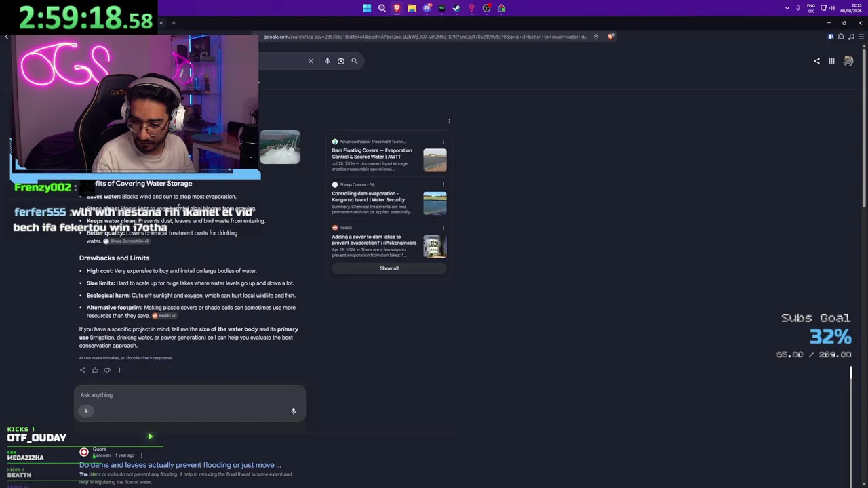Open the Google account avatar

[x=848, y=61]
